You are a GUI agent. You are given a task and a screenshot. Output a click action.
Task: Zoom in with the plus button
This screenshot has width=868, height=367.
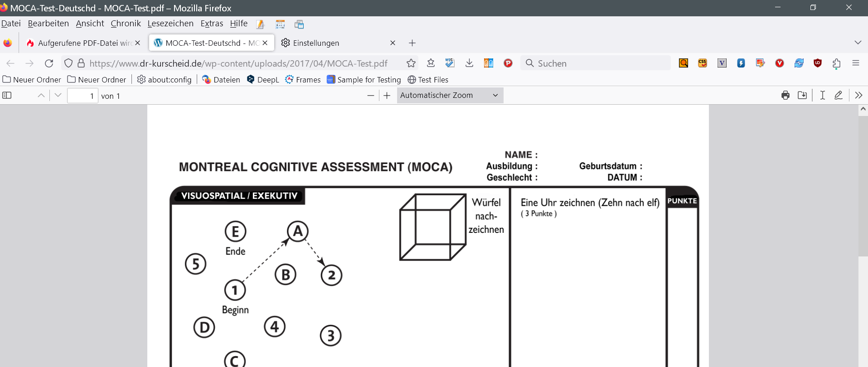point(387,96)
